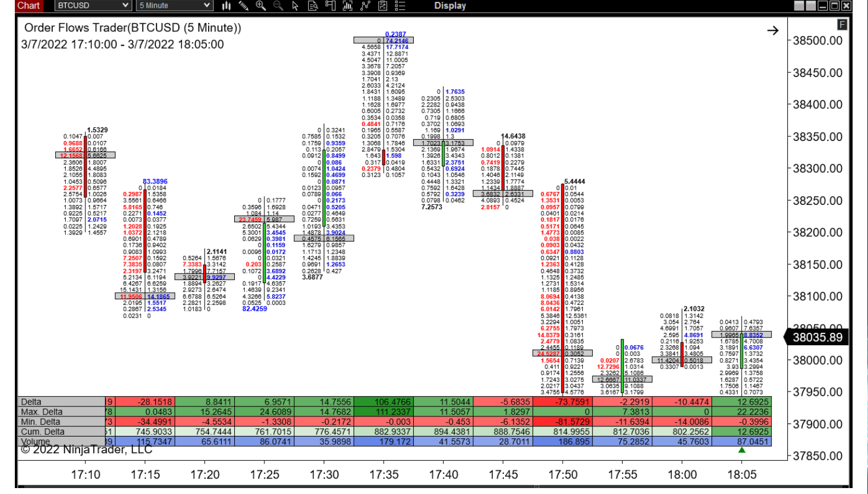Maximize the chart window
The image size is (868, 494).
click(x=834, y=6)
